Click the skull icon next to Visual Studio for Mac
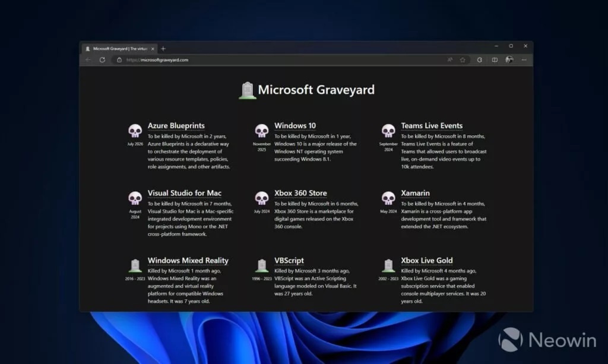608x364 pixels. pos(135,198)
